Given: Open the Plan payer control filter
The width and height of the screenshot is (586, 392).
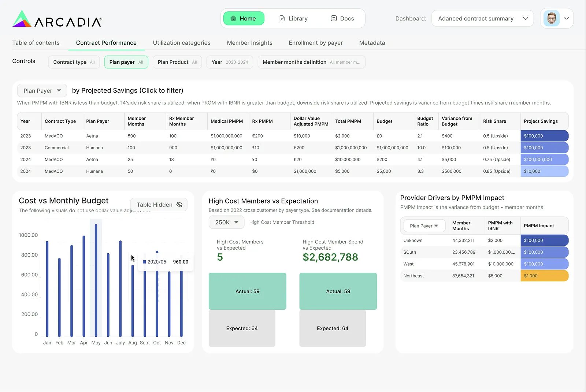Looking at the screenshot, I should 126,62.
